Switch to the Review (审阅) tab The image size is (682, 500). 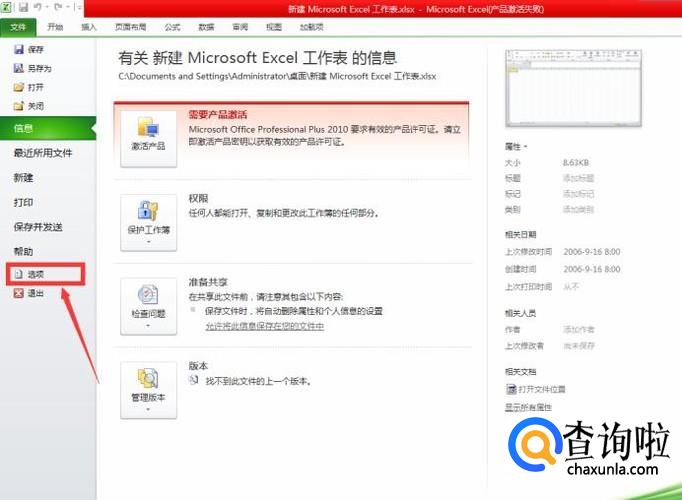(x=240, y=27)
